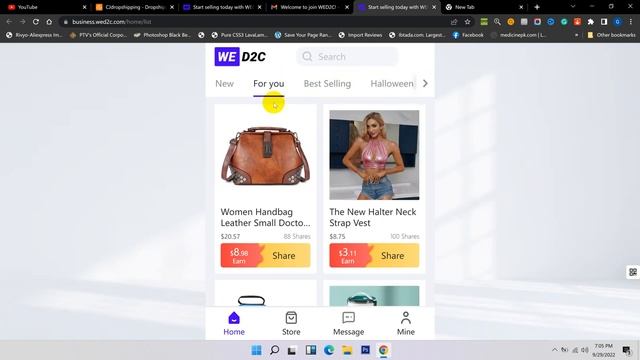Viewport: 640px width, 360px height.
Task: Open taskbar clock and date
Action: point(604,350)
